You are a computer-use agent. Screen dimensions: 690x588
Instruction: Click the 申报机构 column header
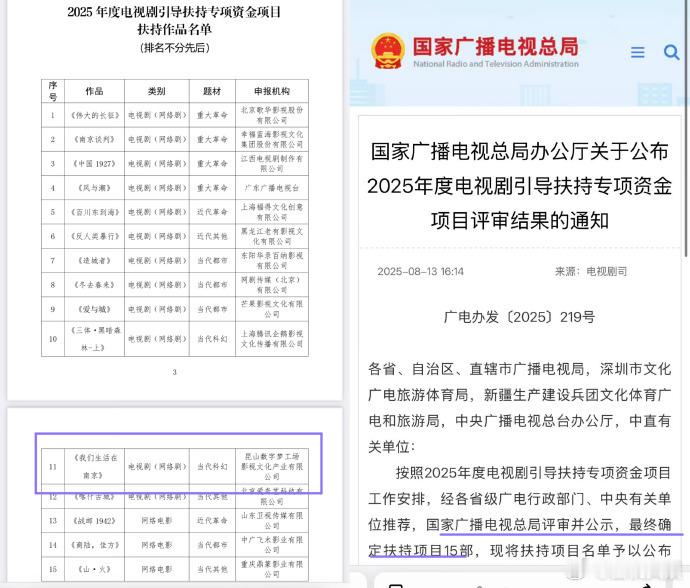272,91
